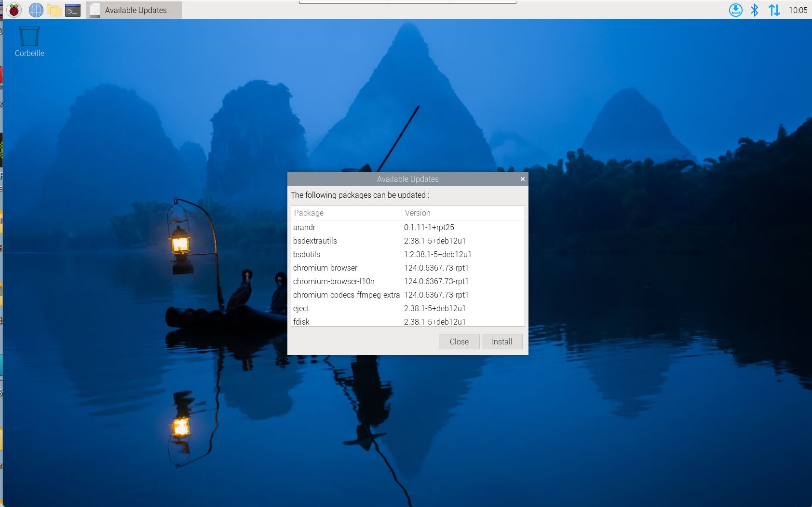Open the Bluetooth tray menu
This screenshot has height=507, width=812.
point(755,10)
